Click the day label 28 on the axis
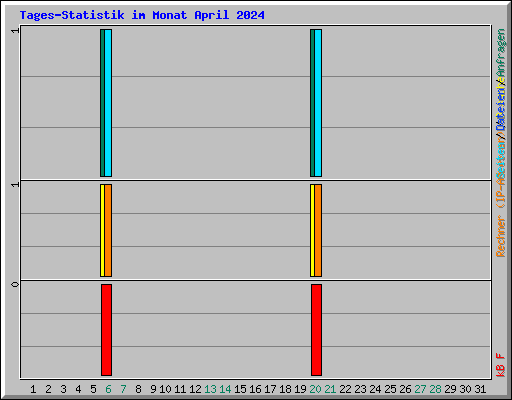Image resolution: width=512 pixels, height=400 pixels. [x=435, y=389]
